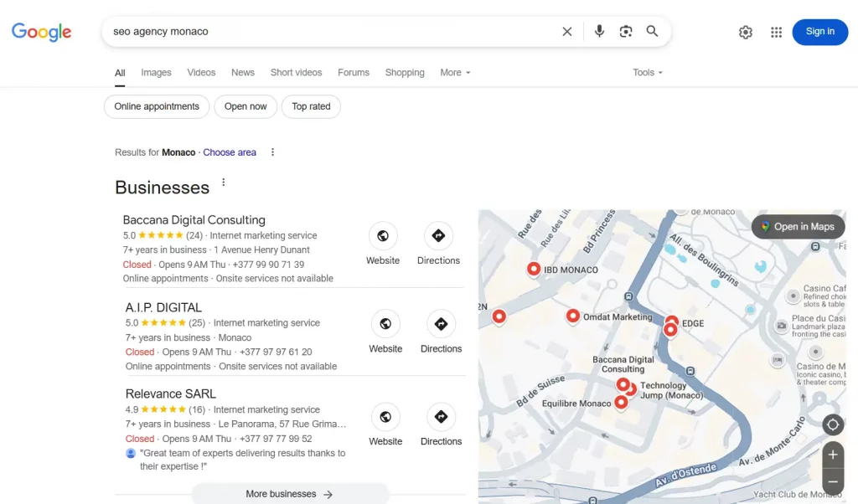Get directions to A.I.P. DIGITAL
The image size is (858, 504).
[x=441, y=324]
